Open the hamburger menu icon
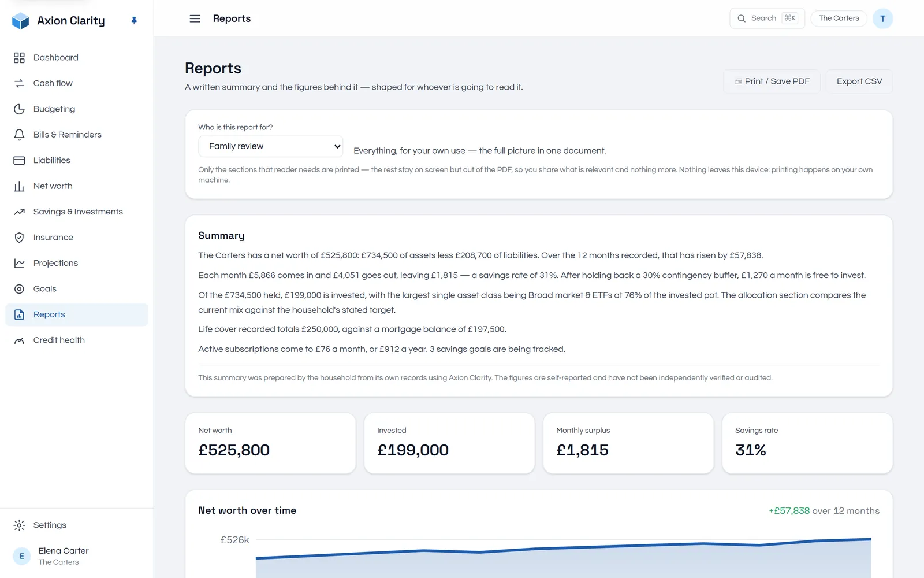The width and height of the screenshot is (924, 578). [195, 18]
